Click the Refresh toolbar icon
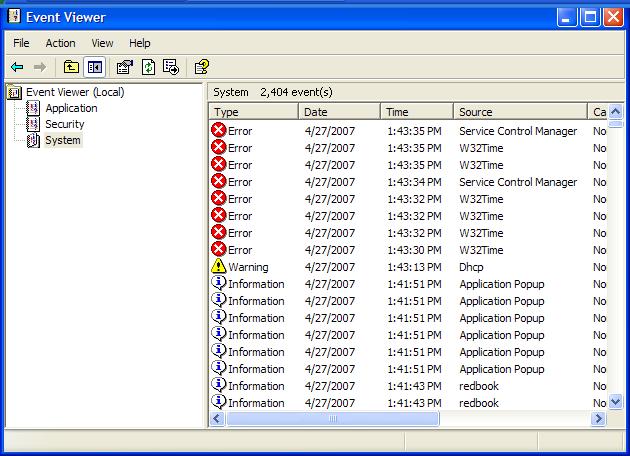This screenshot has width=630, height=456. click(x=148, y=67)
